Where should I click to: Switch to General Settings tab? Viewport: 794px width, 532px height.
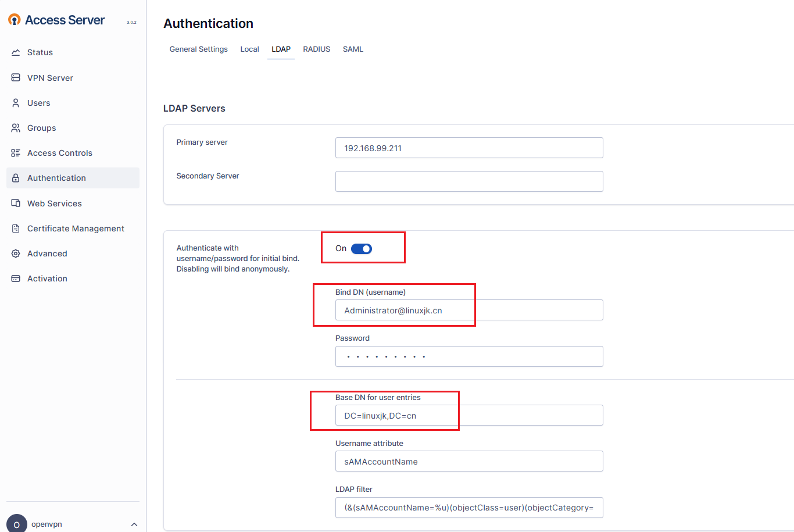click(x=198, y=49)
